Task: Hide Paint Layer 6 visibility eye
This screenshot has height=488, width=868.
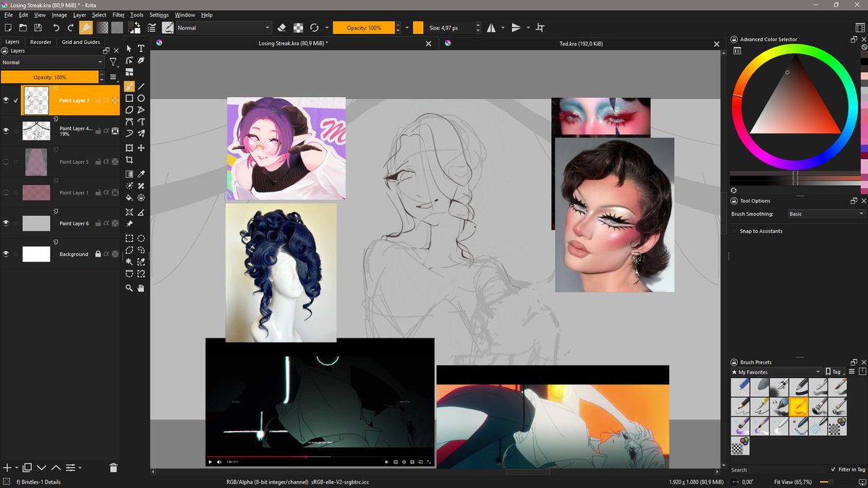Action: [7, 223]
